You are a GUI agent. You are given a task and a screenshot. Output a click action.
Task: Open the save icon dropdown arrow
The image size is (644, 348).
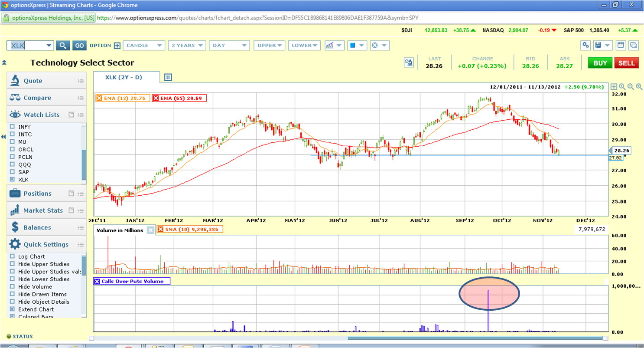click(608, 46)
